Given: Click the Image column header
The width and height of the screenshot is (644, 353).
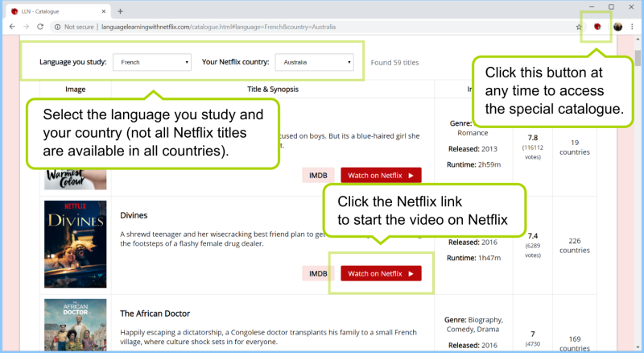Looking at the screenshot, I should click(x=75, y=89).
